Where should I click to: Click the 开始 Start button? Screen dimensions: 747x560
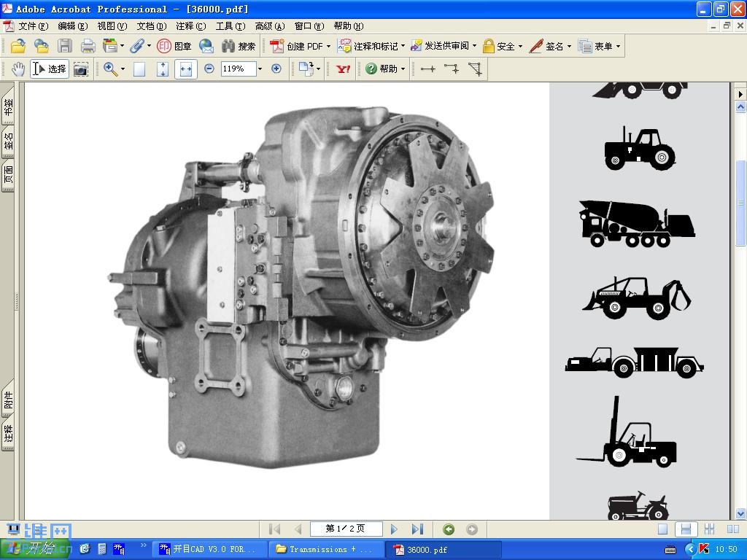click(35, 549)
